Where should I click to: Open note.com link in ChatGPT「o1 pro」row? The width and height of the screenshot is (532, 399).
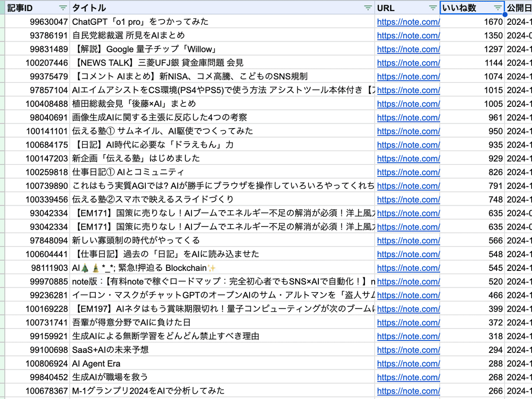click(x=408, y=22)
